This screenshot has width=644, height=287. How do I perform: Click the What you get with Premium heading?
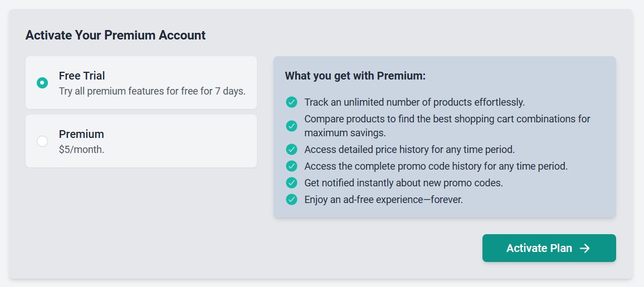coord(355,76)
